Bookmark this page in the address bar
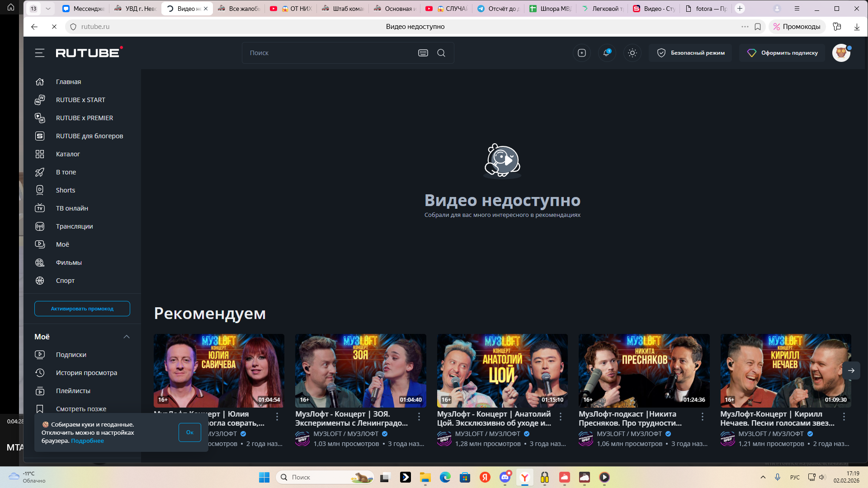Viewport: 868px width, 488px height. tap(758, 27)
